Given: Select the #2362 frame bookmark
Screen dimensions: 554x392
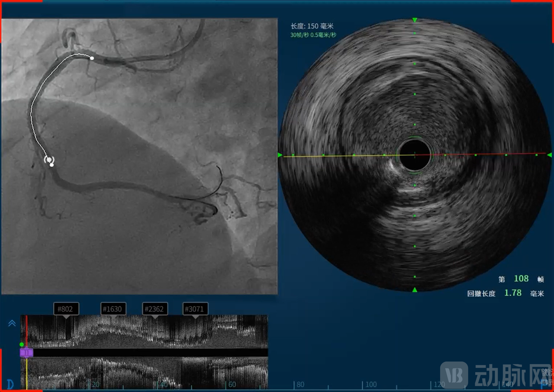Looking at the screenshot, I should 155,309.
